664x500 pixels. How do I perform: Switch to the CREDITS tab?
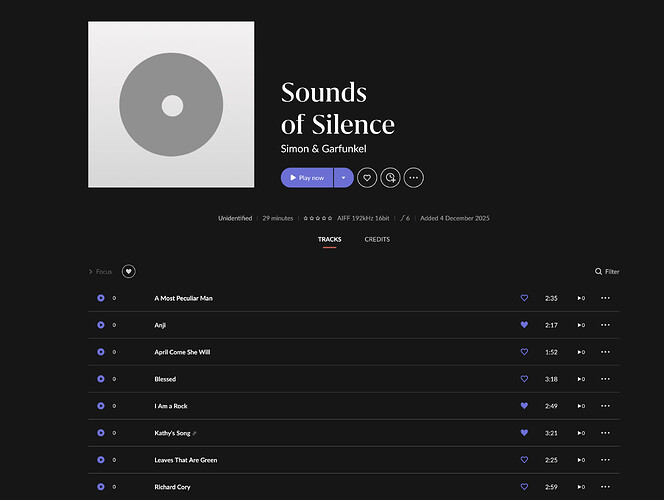point(377,239)
